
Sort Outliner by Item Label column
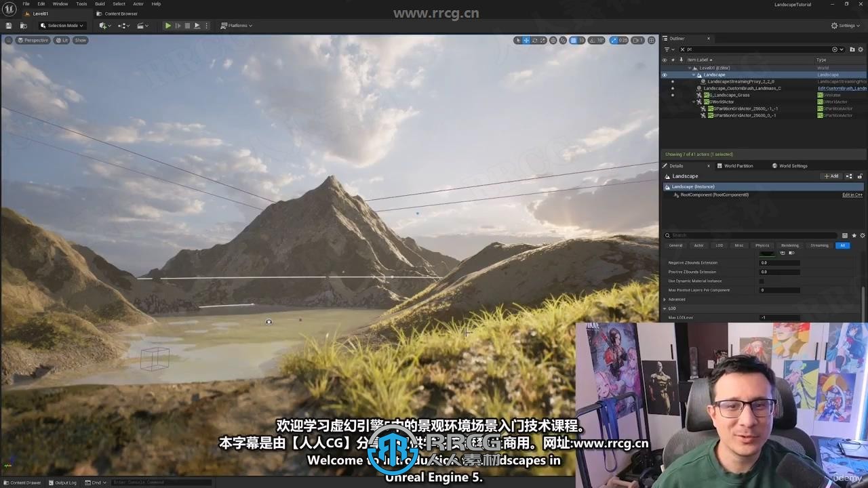pyautogui.click(x=699, y=60)
